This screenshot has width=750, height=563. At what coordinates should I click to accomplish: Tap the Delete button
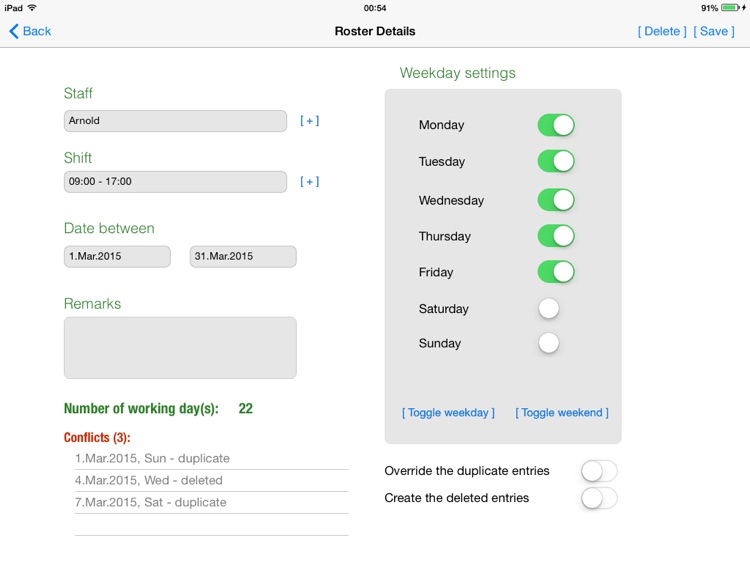[x=662, y=31]
